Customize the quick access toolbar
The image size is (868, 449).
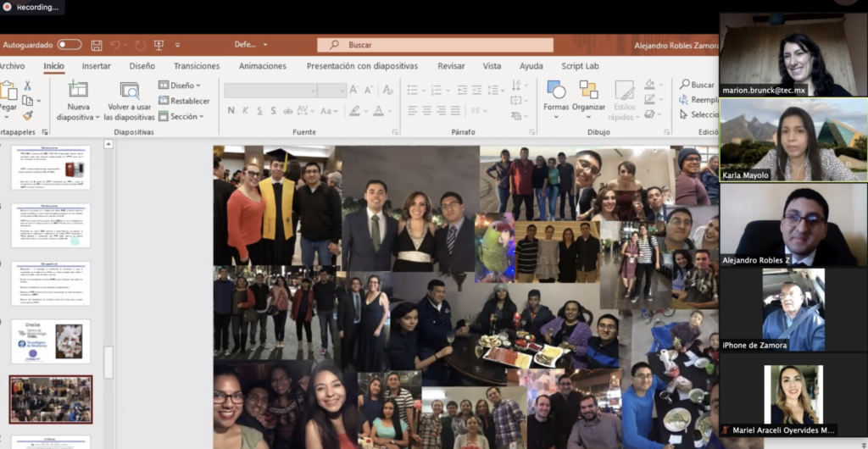178,46
